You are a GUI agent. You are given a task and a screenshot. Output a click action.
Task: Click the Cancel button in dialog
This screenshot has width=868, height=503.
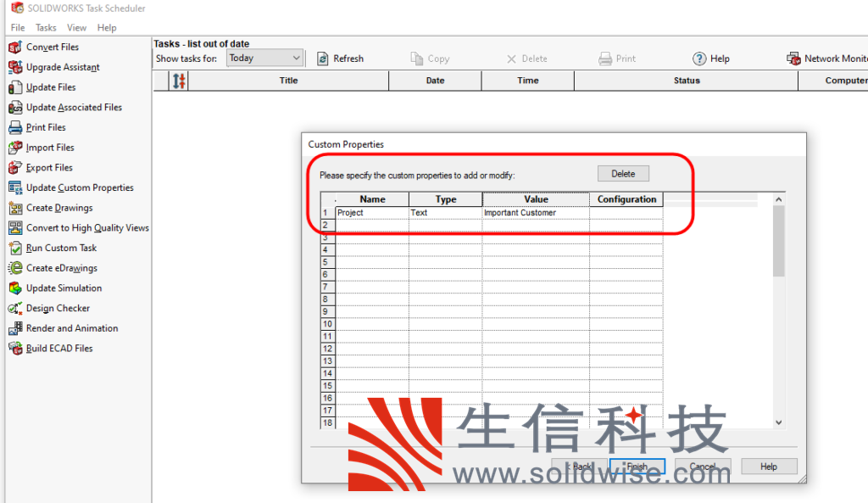(x=703, y=467)
